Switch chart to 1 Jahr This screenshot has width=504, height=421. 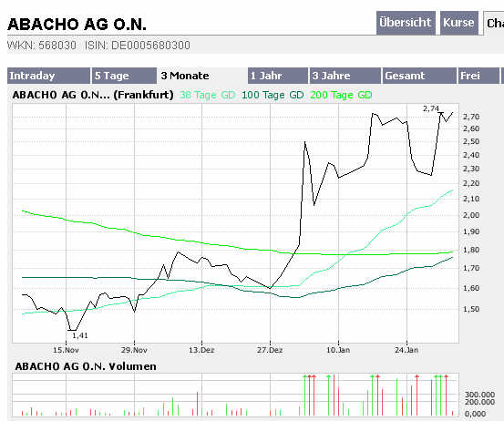coord(278,76)
